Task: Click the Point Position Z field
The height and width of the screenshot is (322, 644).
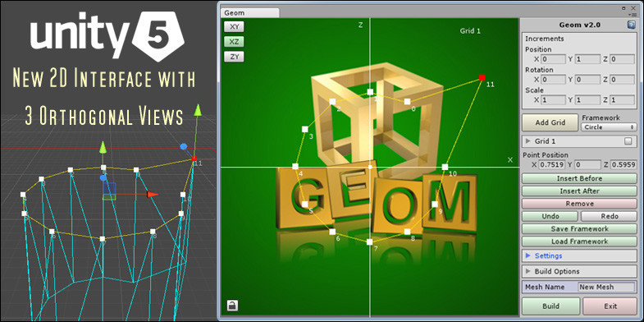Action: [623, 164]
